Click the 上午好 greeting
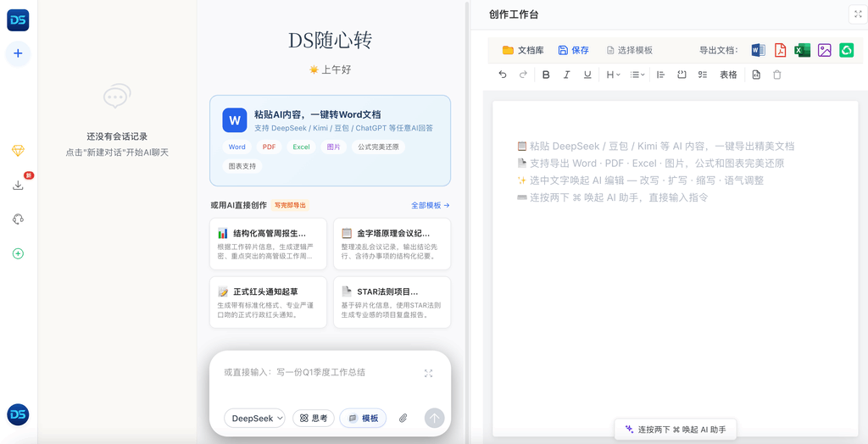Viewport: 868px width, 444px height. [330, 69]
